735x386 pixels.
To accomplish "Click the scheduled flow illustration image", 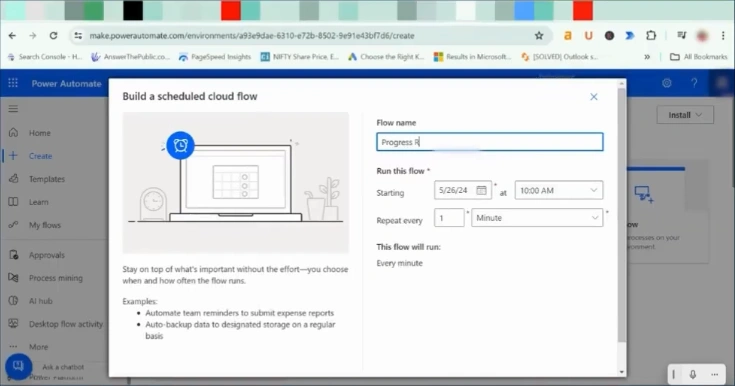I will point(236,183).
